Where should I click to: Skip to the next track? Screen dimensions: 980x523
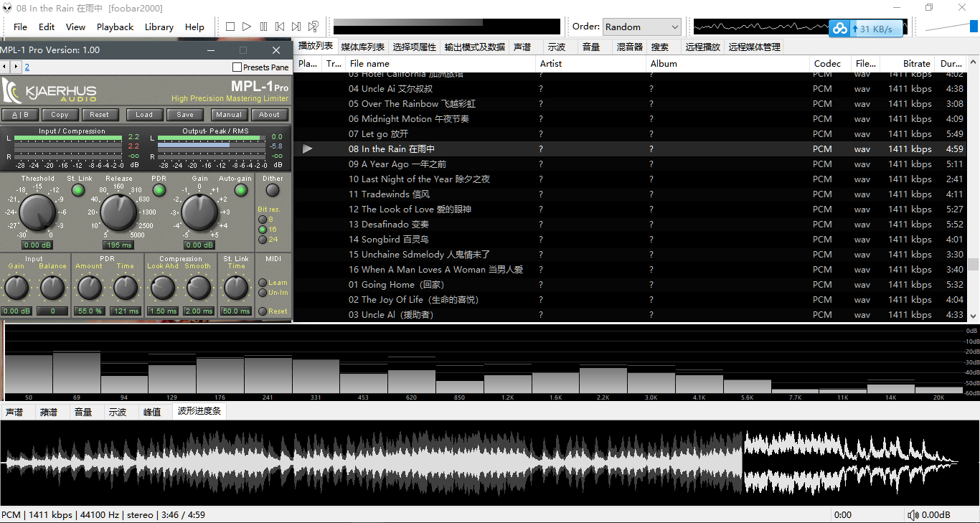[296, 27]
